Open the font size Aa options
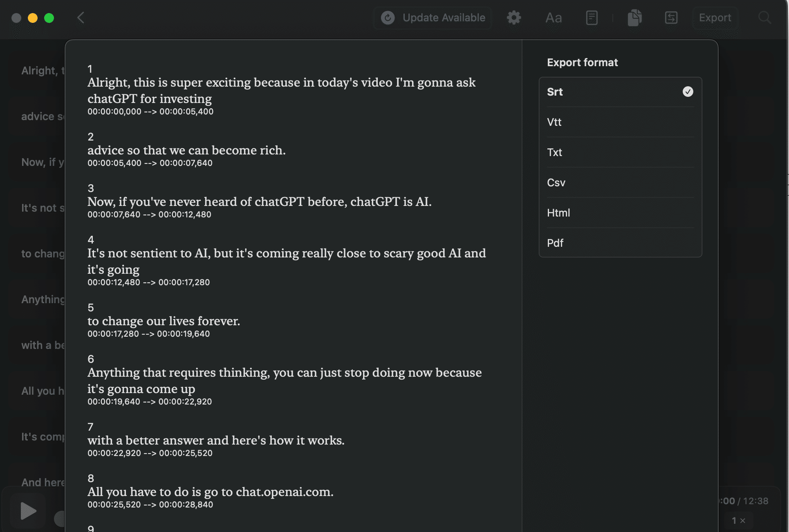This screenshot has width=789, height=532. (x=554, y=18)
